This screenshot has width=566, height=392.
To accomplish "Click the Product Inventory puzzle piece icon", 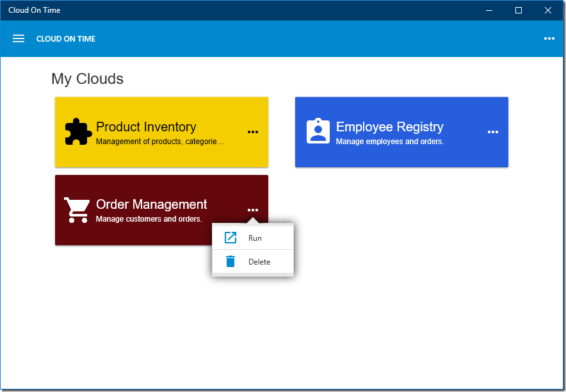I will tap(78, 132).
